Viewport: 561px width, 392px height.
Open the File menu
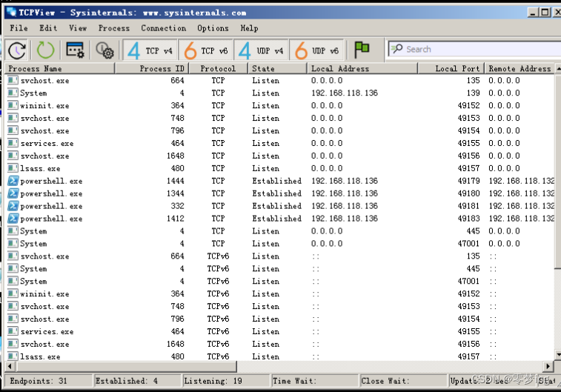[x=19, y=28]
